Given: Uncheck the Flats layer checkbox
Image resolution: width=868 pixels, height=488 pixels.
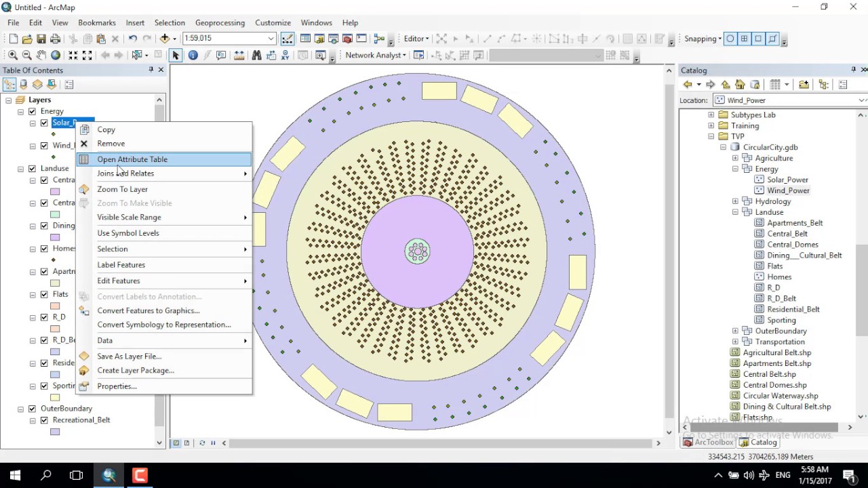Looking at the screenshot, I should (44, 294).
